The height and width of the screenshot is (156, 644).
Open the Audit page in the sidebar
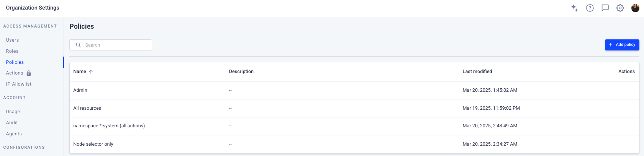[x=12, y=123]
